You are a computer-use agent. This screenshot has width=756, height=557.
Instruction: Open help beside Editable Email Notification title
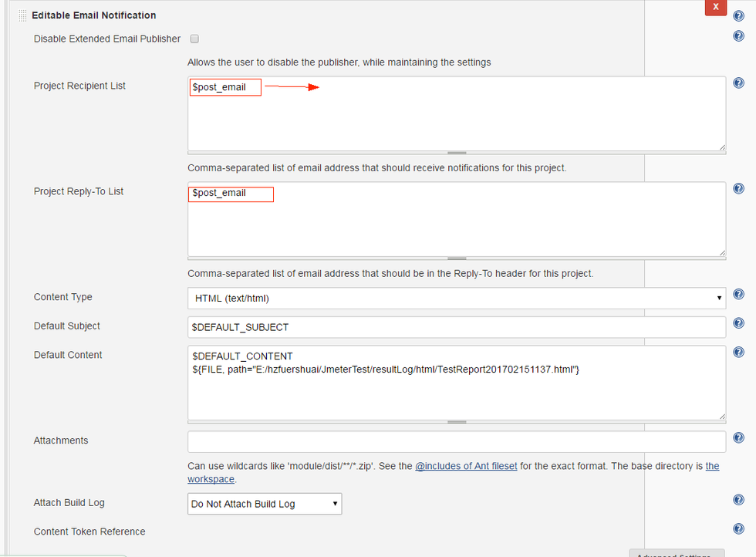pyautogui.click(x=738, y=15)
